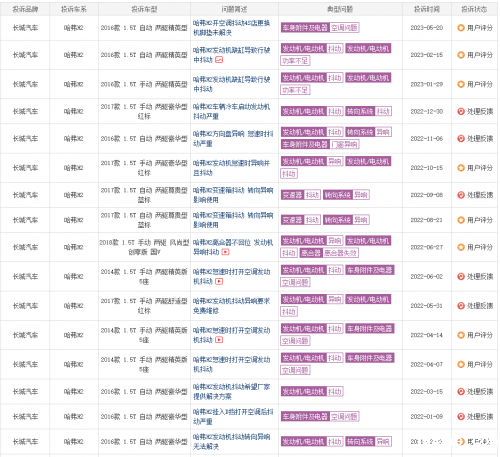Click the 投诉状态 column header
This screenshot has height=457, width=500.
(x=474, y=9)
